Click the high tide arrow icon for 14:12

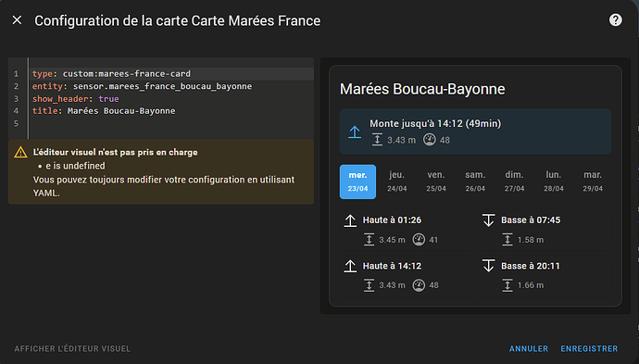click(350, 266)
